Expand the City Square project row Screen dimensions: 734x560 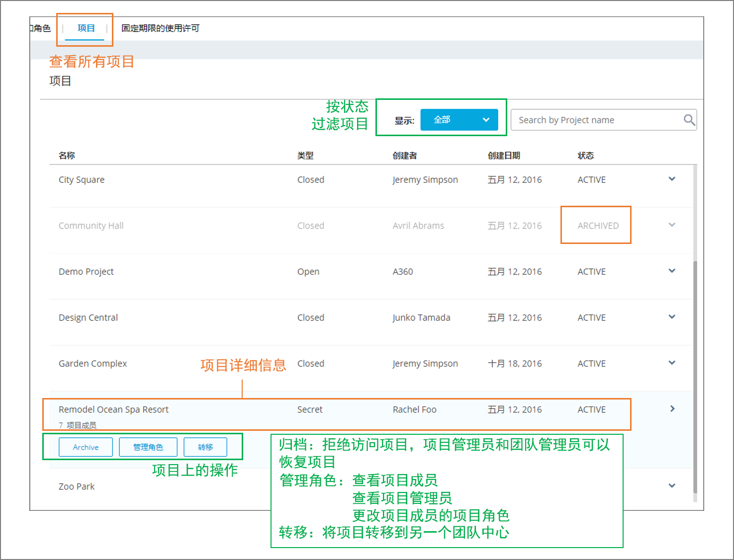[672, 179]
